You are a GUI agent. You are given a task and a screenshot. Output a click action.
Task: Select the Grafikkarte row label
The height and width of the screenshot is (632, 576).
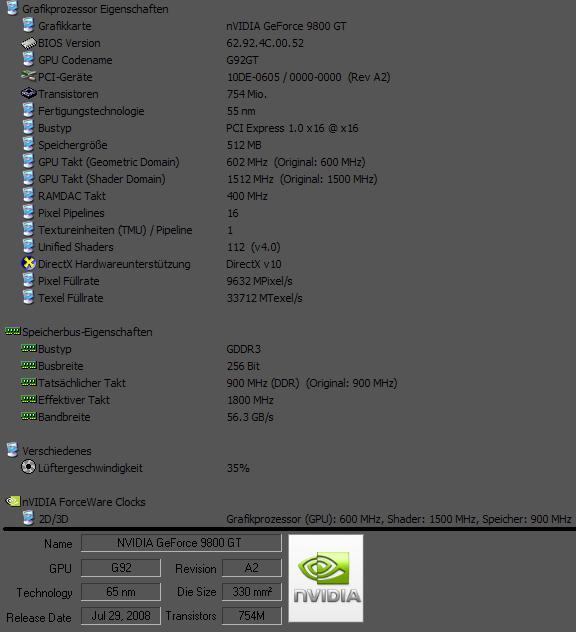click(x=64, y=26)
